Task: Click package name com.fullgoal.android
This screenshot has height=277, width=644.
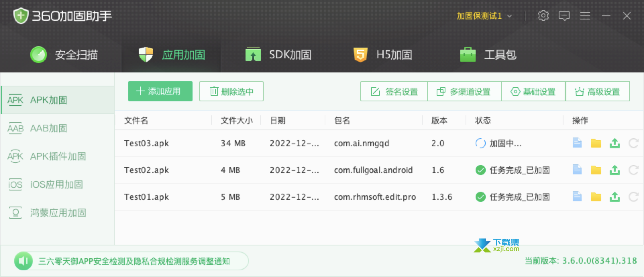Action: 373,170
